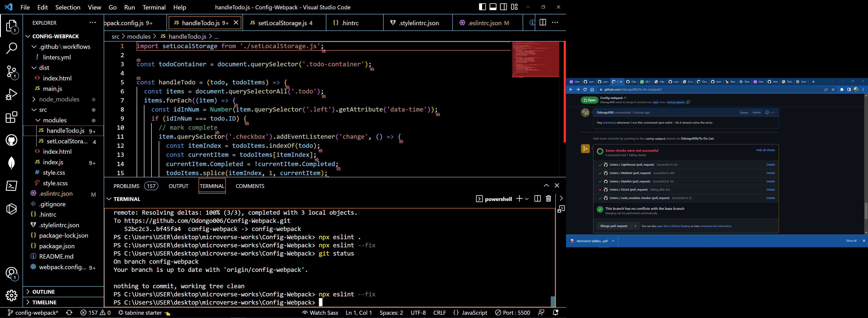Toggle the bottom panel layout button
This screenshot has width=868, height=318.
pos(493,7)
